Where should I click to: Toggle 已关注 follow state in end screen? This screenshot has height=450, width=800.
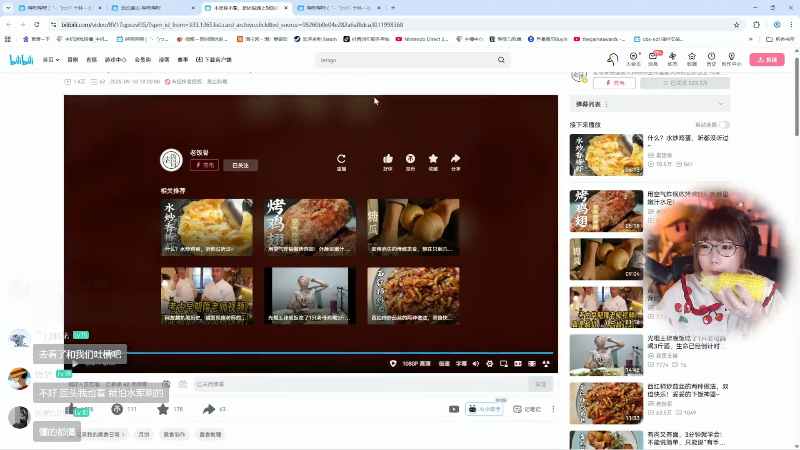[x=240, y=165]
